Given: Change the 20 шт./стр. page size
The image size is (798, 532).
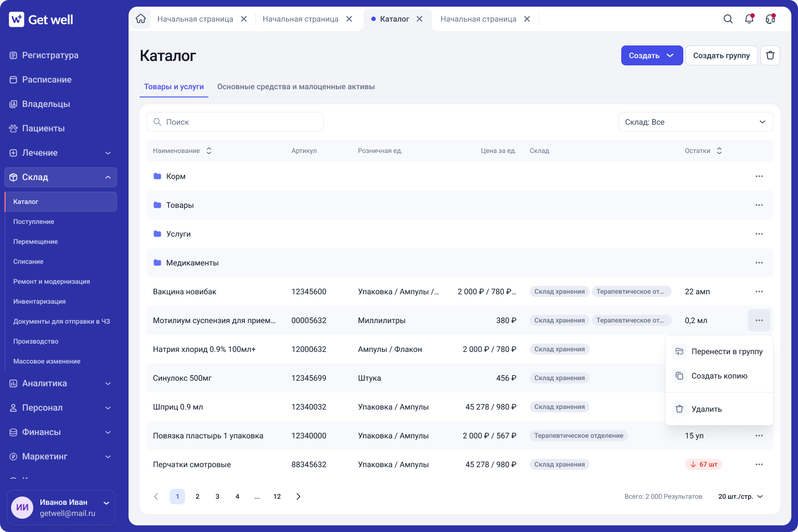Looking at the screenshot, I should [x=741, y=497].
